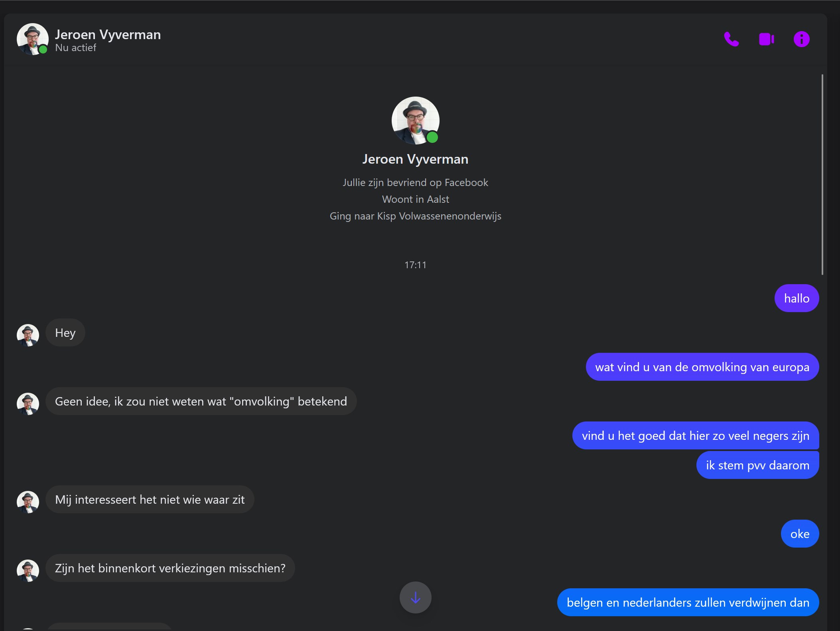Open the Jeroen Vyverman name in the header
840x631 pixels.
108,35
